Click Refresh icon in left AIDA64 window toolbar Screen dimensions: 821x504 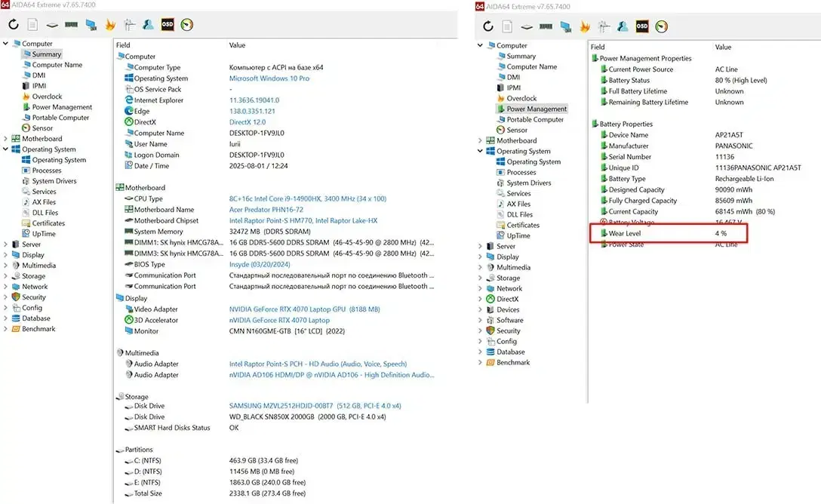[14, 24]
